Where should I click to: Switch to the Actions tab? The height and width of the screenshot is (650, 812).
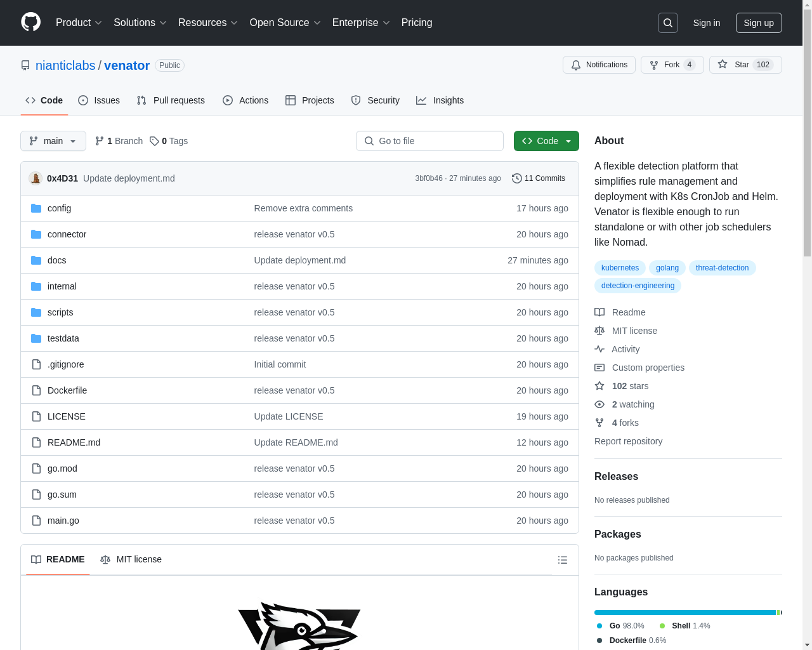pos(246,100)
